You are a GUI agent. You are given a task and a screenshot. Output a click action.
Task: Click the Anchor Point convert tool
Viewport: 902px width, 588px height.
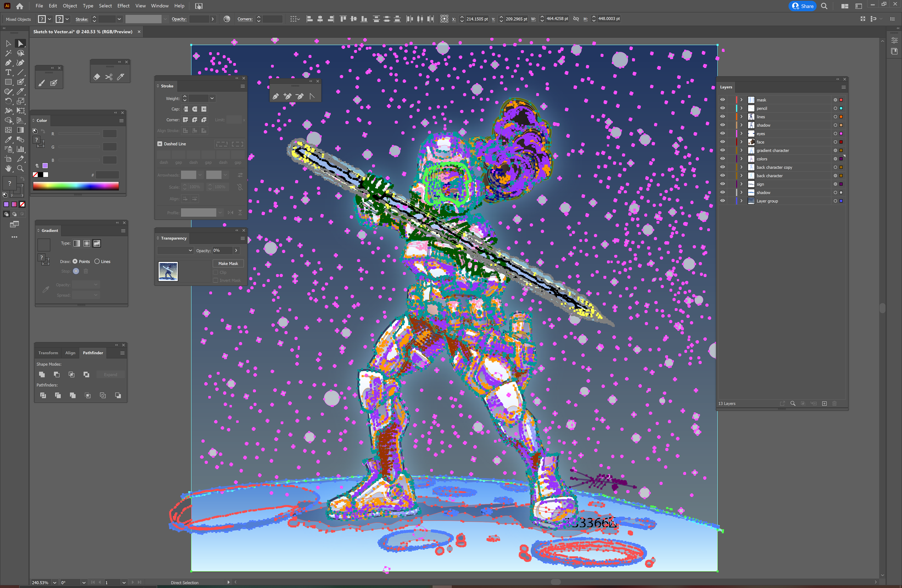coord(312,96)
